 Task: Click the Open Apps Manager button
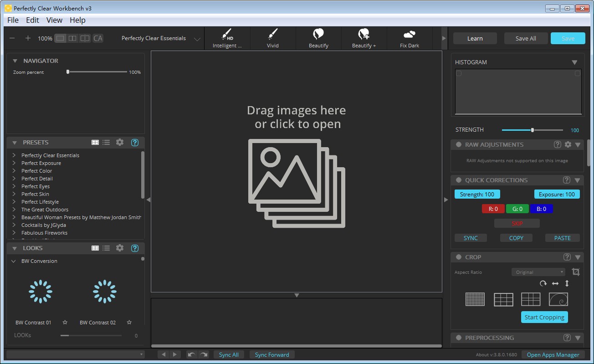pyautogui.click(x=553, y=355)
